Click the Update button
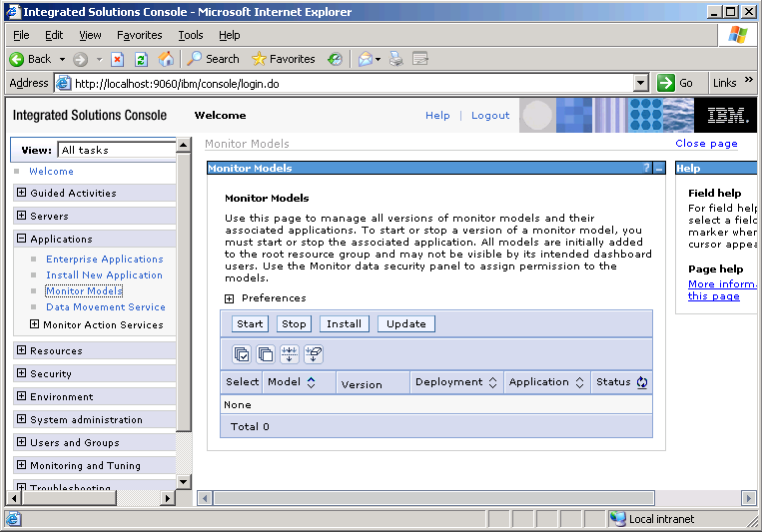Screen dimensions: 762x532 point(406,324)
